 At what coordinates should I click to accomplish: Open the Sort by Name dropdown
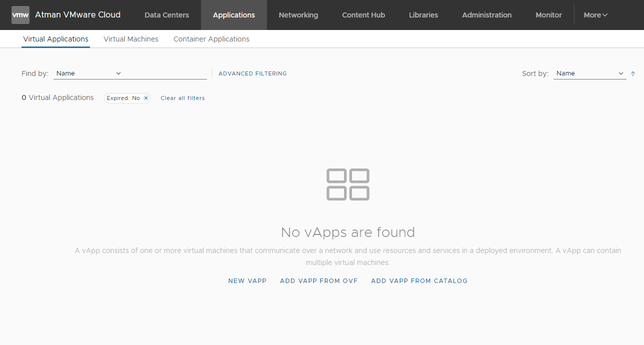[589, 73]
